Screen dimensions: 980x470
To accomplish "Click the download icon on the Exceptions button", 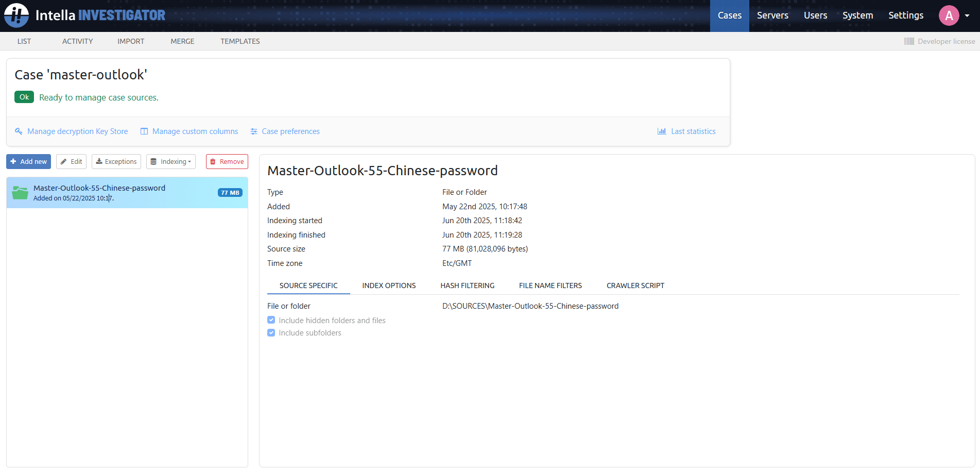I will [99, 161].
